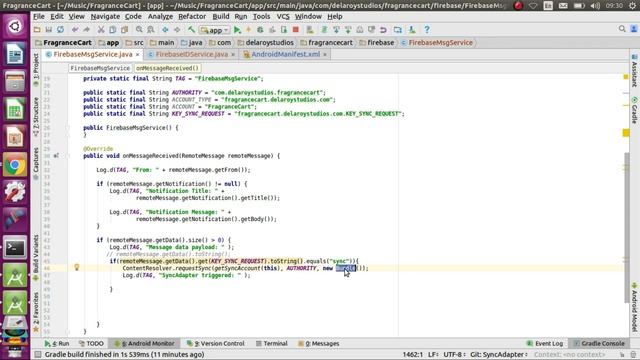Screen dimensions: 640x360
Task: Click the firebase folder breadcrumb
Action: 377,42
